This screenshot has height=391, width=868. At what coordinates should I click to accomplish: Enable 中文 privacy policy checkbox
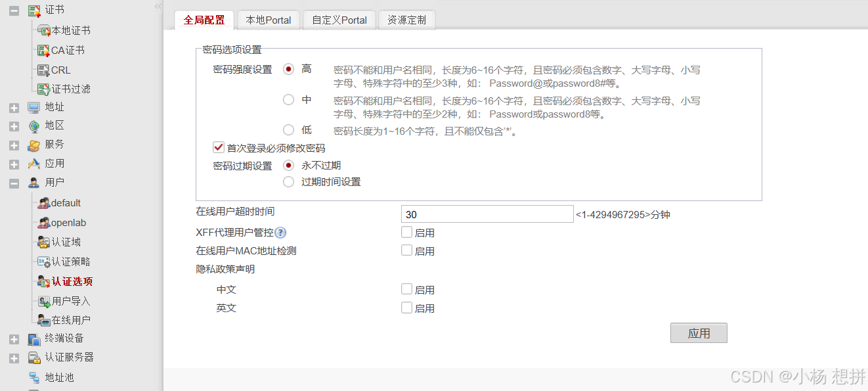pos(406,289)
